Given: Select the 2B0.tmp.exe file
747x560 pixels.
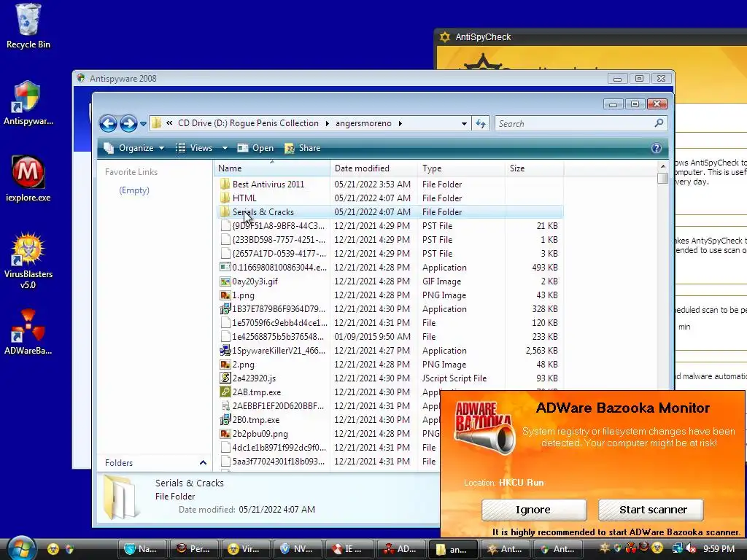Looking at the screenshot, I should click(x=256, y=419).
